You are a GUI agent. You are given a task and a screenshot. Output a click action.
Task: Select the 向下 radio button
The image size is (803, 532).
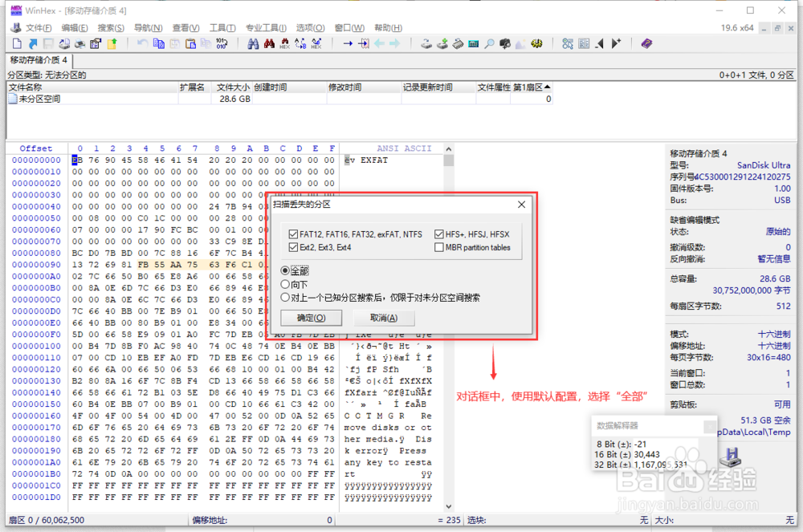click(x=285, y=284)
